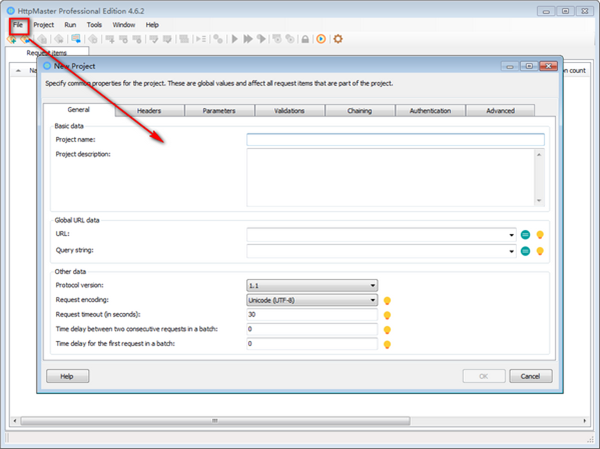Image resolution: width=600 pixels, height=449 pixels.
Task: Open the Request encoding dropdown
Action: point(372,300)
